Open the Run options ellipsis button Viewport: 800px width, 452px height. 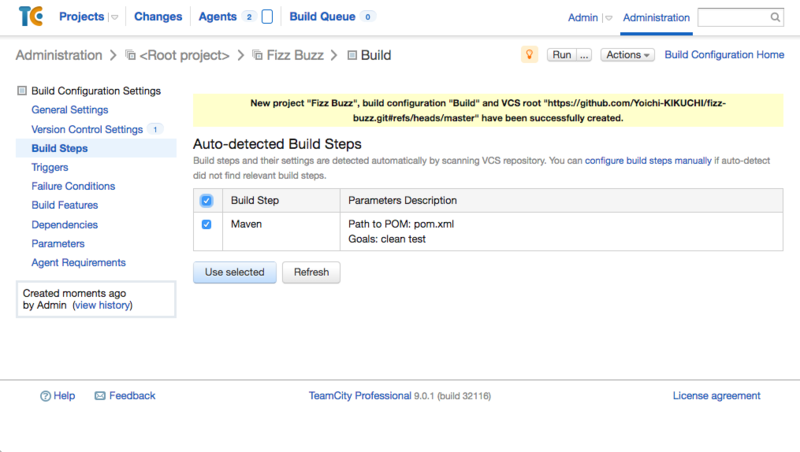pos(584,55)
